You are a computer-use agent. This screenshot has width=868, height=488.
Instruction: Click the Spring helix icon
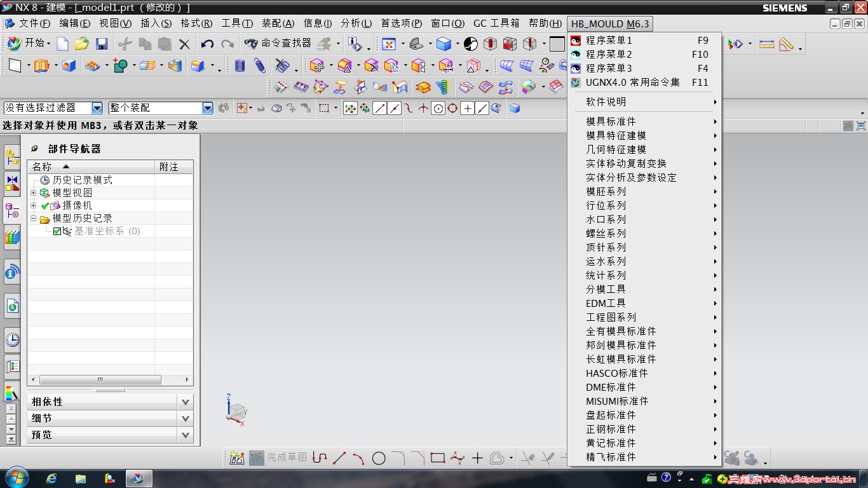click(x=259, y=65)
